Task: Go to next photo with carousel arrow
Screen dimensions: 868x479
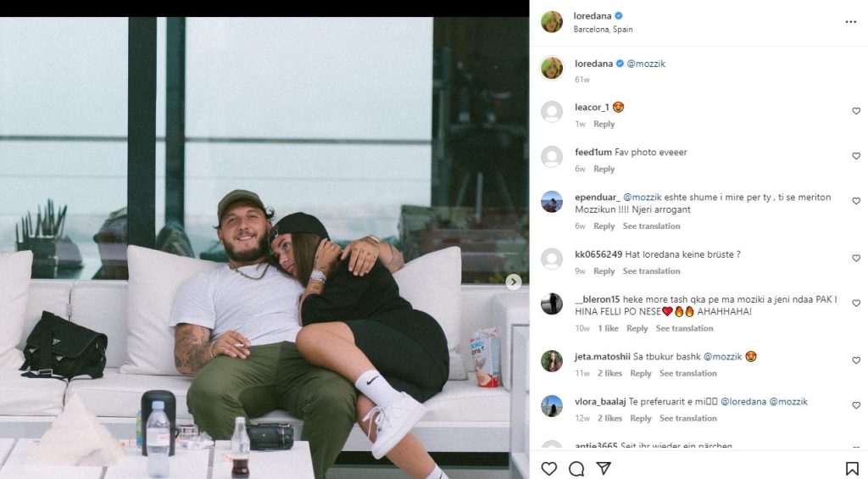Action: coord(514,281)
